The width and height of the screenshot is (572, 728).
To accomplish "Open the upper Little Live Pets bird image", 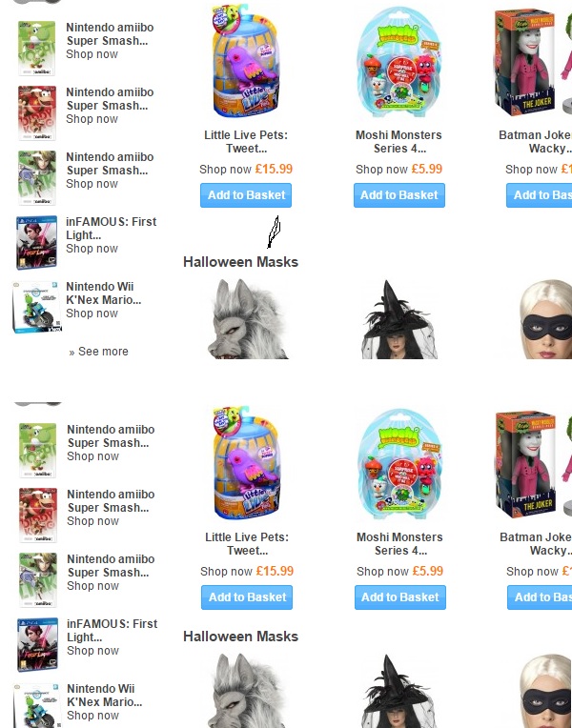I will (246, 61).
